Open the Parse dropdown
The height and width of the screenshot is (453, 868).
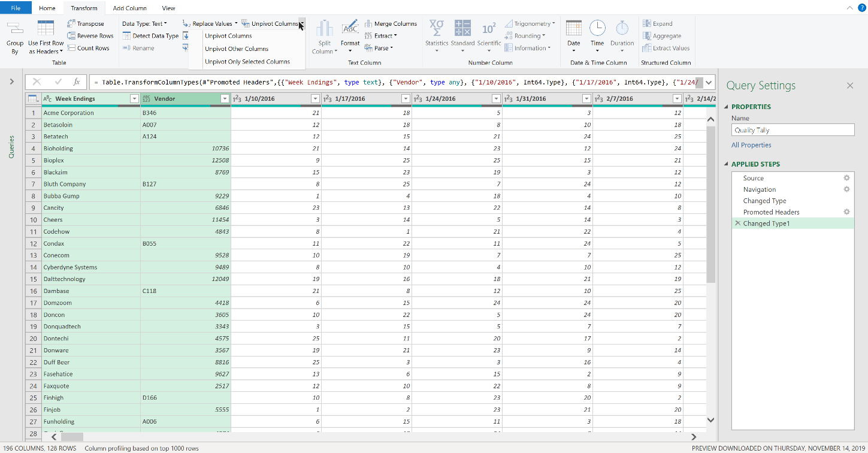click(379, 48)
